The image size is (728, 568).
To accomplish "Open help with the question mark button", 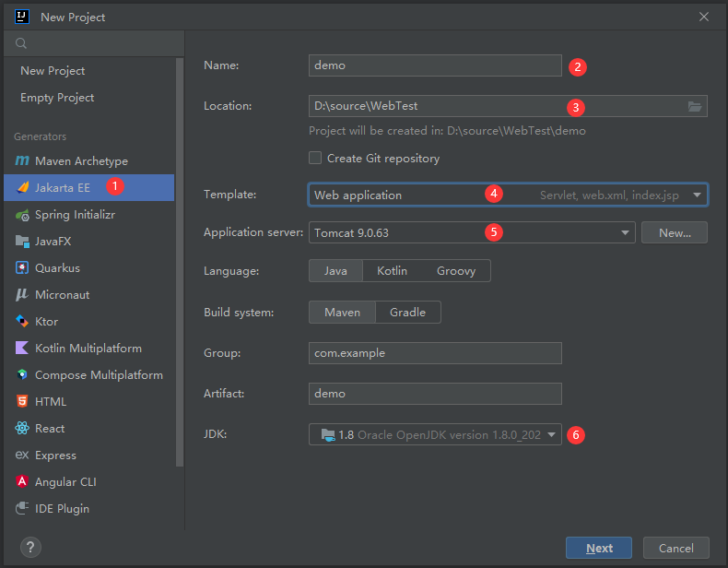I will point(30,548).
